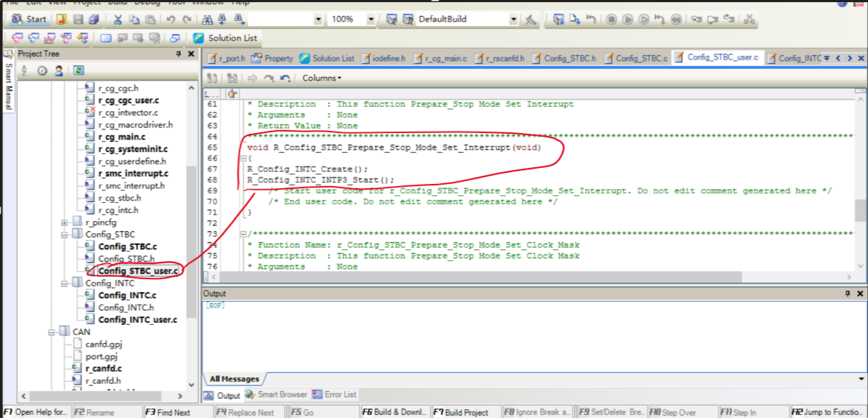The image size is (868, 418).
Task: Click the find binoculars icon
Action: pyautogui.click(x=208, y=19)
